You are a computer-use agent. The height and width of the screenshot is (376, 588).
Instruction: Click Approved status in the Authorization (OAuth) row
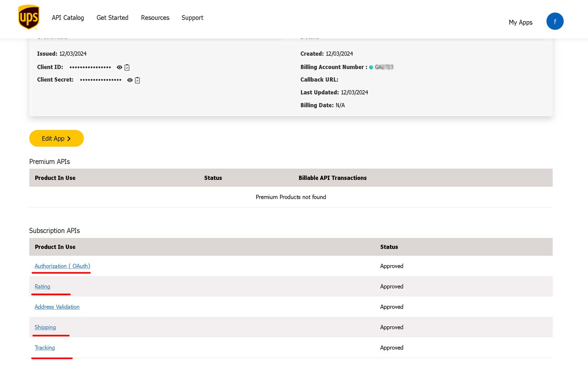(392, 266)
